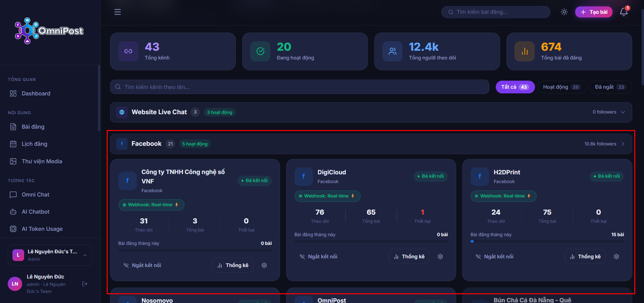Click Đã kết nối status on H2DPrint card
This screenshot has height=303, width=644.
pos(606,176)
